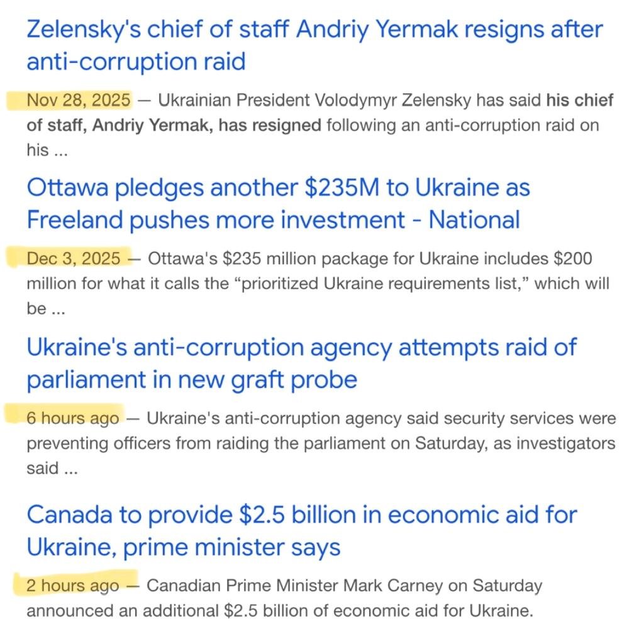This screenshot has width=644, height=644.
Task: Click the ellipsis after "his" in first snippet
Action: [x=60, y=151]
